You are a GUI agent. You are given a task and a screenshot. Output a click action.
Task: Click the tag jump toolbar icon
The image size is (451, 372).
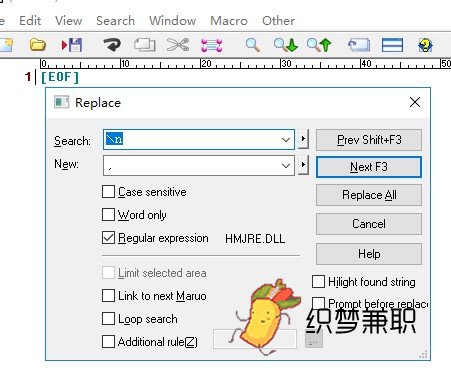[359, 45]
